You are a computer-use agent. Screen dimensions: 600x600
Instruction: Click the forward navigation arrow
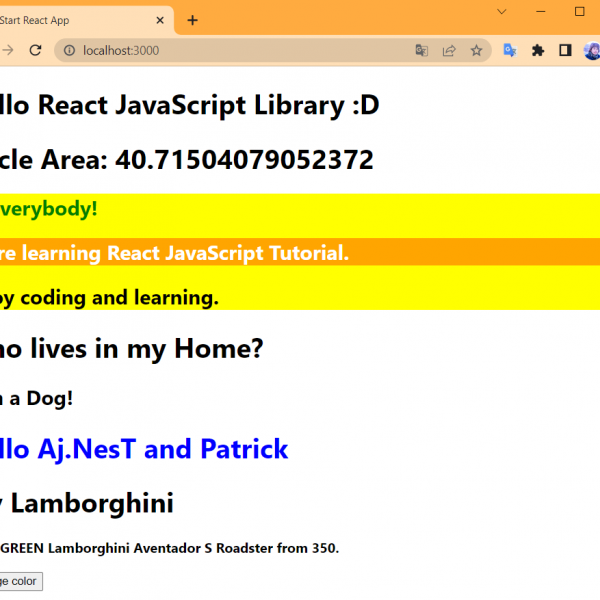tap(8, 50)
